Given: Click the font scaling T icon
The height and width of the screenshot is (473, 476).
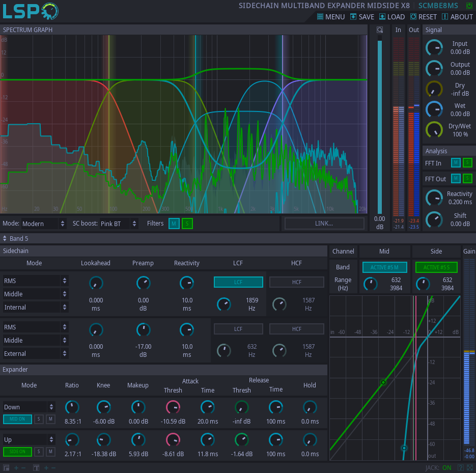Looking at the screenshot, I should (36, 468).
